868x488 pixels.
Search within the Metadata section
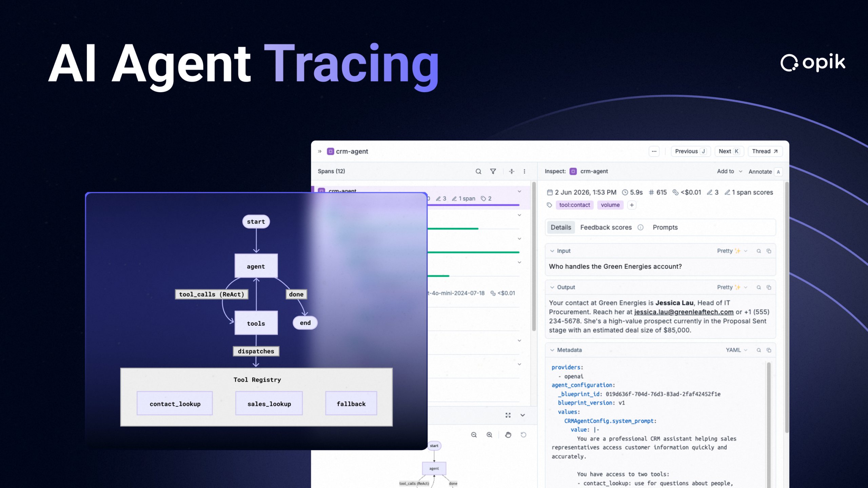[x=759, y=350]
